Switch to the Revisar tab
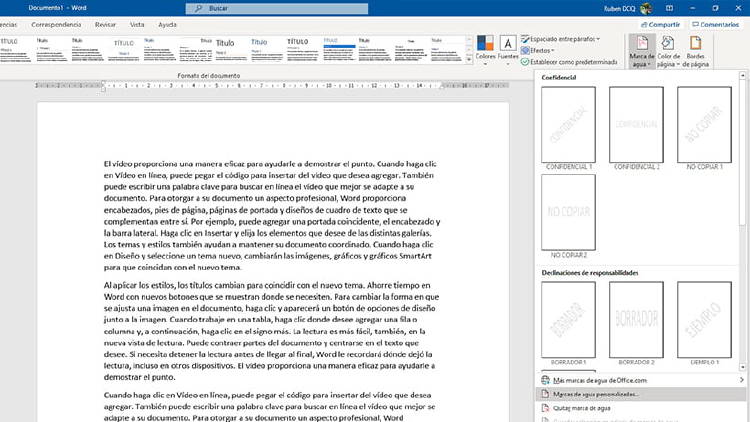Screen dimensions: 750x422 coord(106,22)
